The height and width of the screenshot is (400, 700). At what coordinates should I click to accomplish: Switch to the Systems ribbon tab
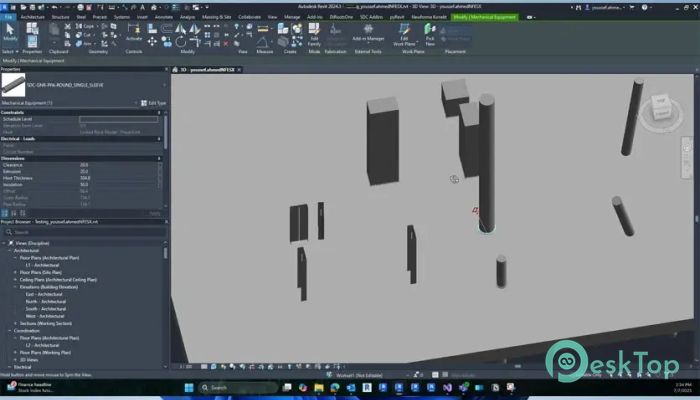(x=121, y=17)
